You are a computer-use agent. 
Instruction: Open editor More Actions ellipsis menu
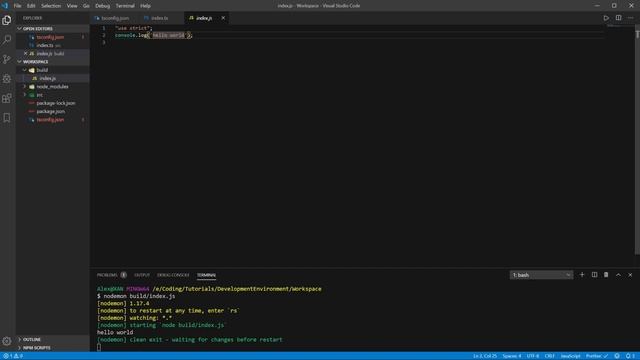pos(631,18)
